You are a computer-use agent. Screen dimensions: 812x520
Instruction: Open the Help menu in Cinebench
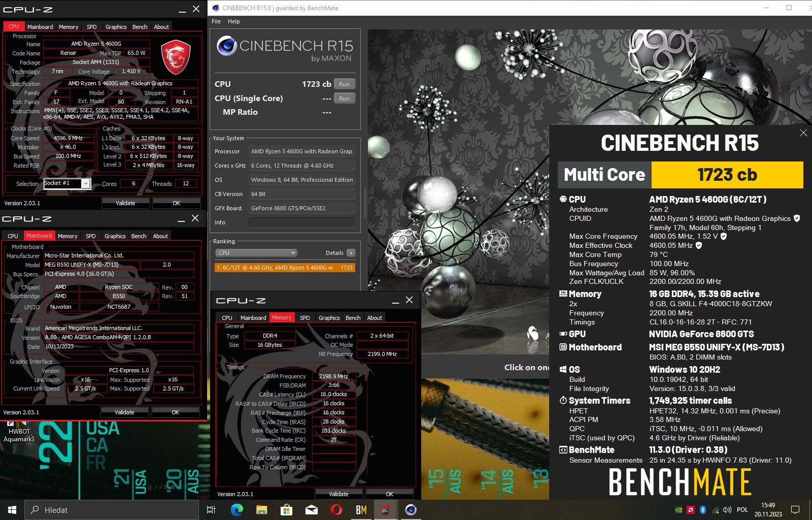[x=234, y=21]
